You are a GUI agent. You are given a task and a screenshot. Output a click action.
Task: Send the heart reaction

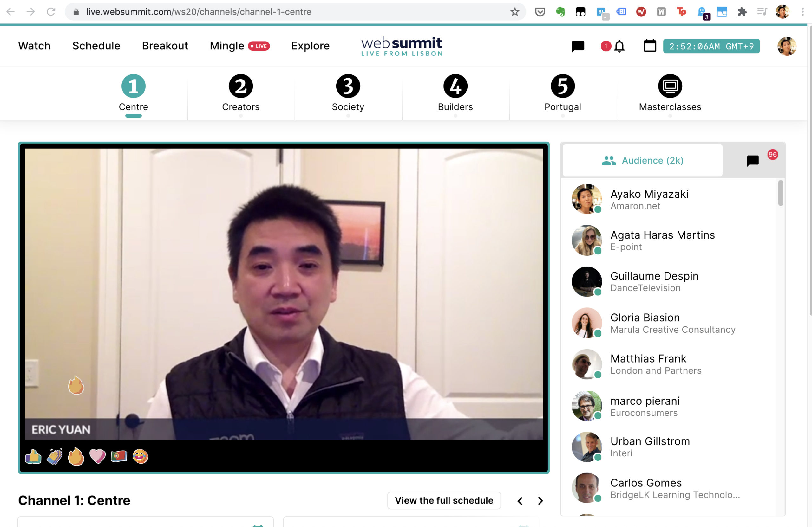tap(97, 456)
